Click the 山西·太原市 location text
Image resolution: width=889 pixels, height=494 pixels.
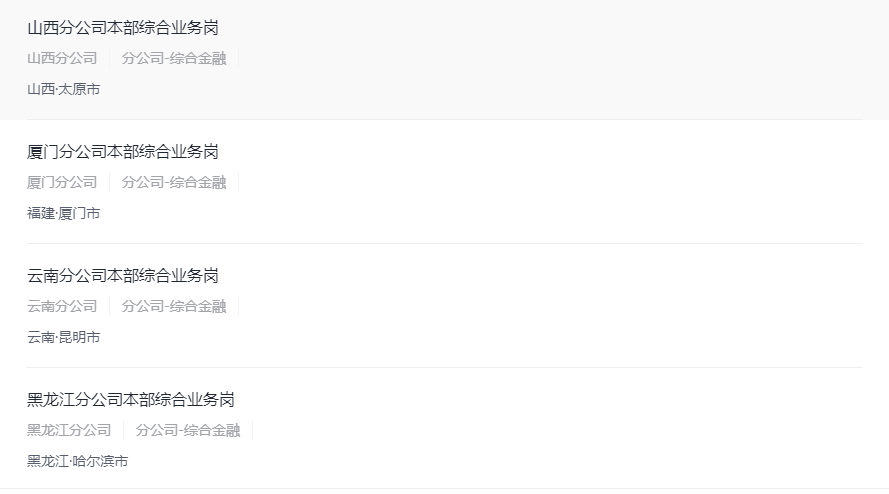(64, 89)
